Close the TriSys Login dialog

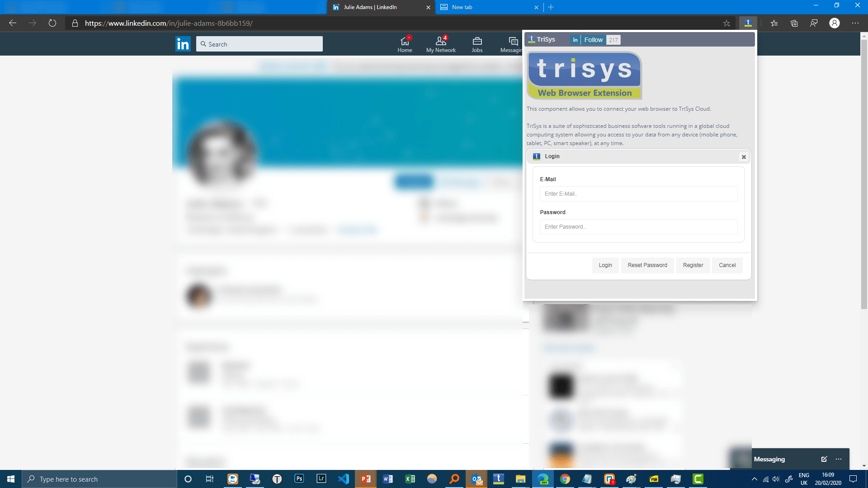click(743, 157)
